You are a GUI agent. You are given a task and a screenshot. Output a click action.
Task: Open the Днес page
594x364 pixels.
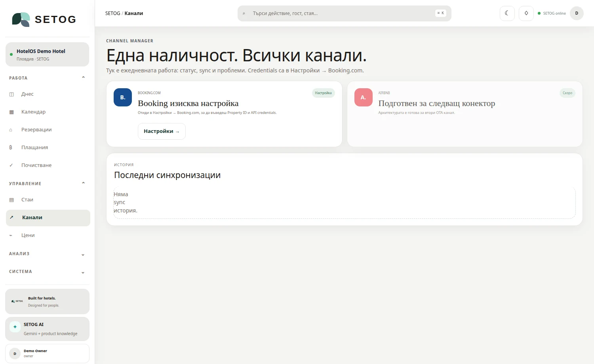(48, 94)
